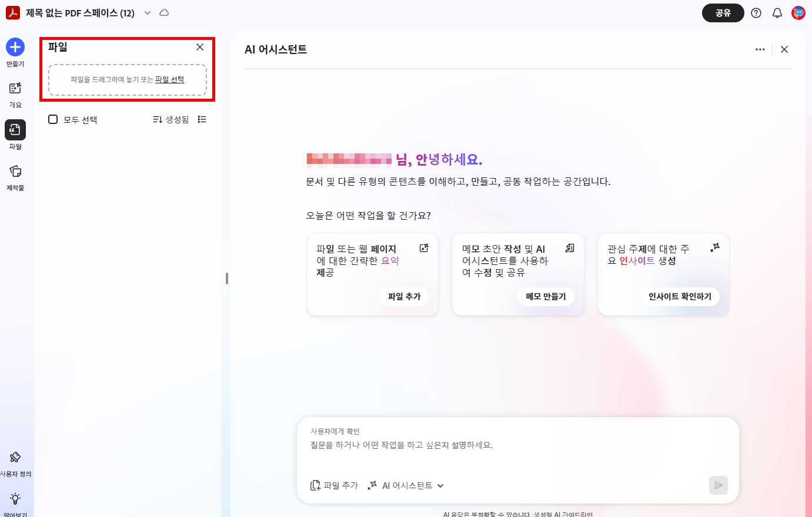The width and height of the screenshot is (812, 517).
Task: Click the note icon on the 메모 초안 card
Action: [x=570, y=248]
